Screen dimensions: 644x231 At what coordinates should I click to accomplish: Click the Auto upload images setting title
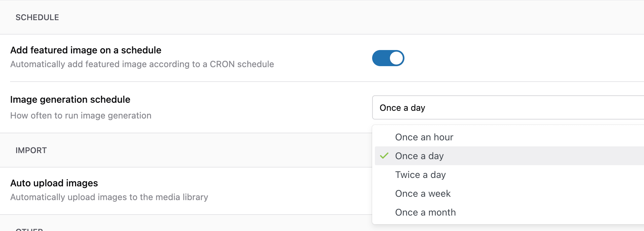tap(54, 183)
